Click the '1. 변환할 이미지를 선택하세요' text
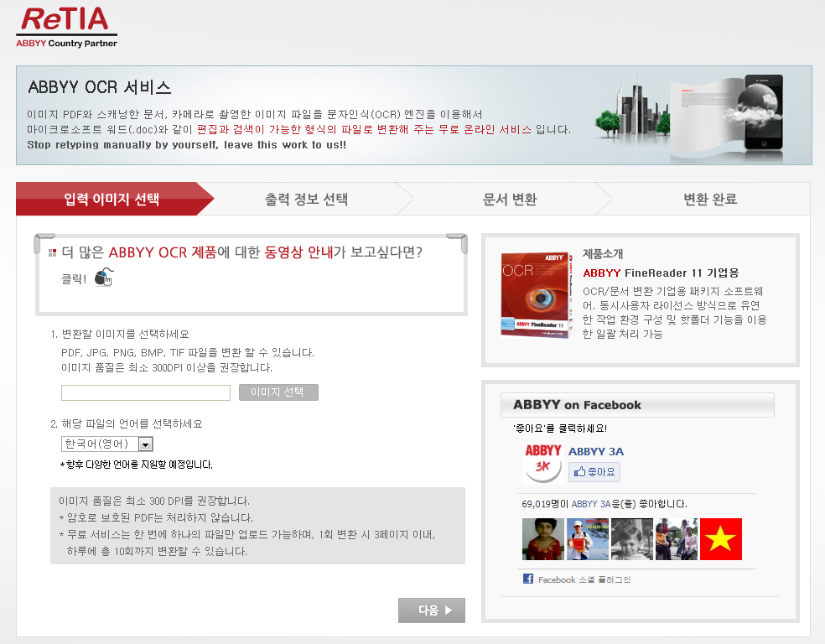The height and width of the screenshot is (644, 825). (x=120, y=334)
